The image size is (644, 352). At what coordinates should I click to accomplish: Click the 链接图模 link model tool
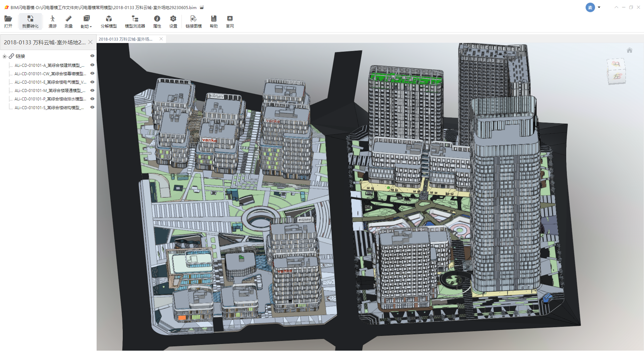194,21
